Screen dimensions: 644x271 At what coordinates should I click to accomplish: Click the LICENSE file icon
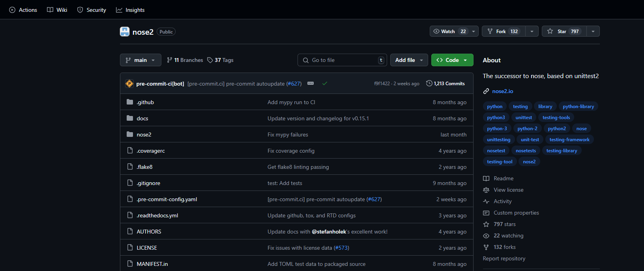(130, 247)
